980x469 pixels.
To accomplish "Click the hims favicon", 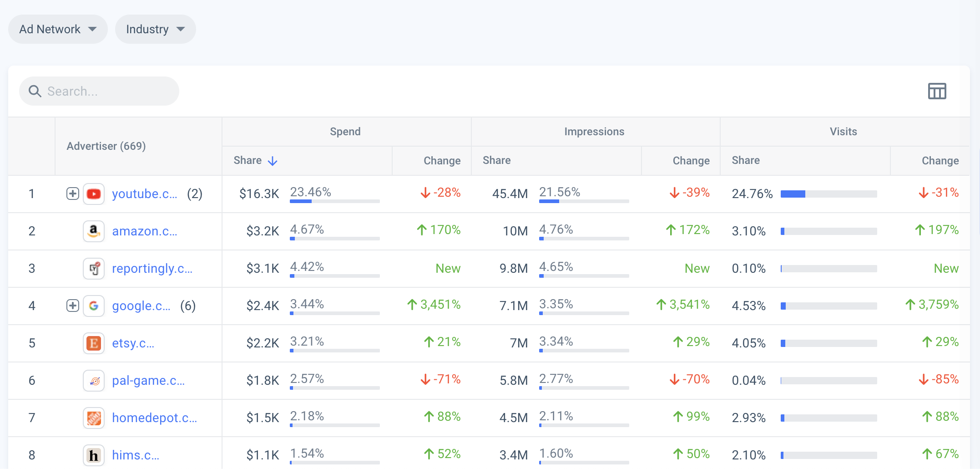I will [94, 455].
